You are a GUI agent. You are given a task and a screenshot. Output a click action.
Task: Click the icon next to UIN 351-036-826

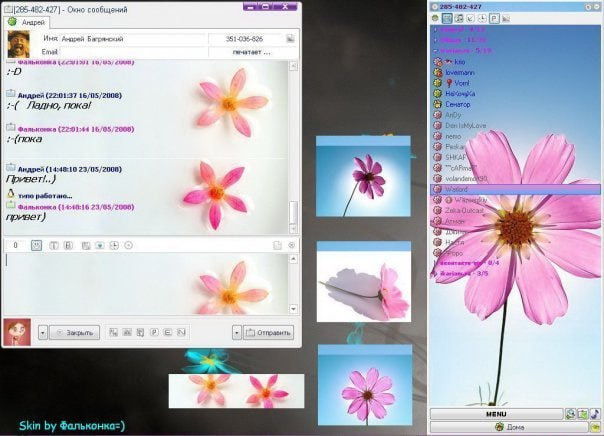[290, 39]
